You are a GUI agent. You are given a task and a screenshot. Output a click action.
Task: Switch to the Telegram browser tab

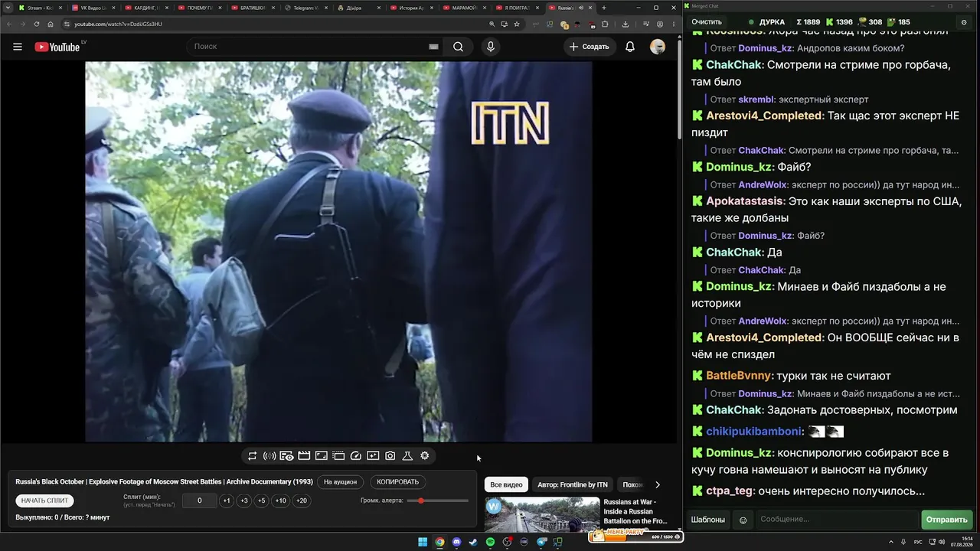(x=305, y=8)
